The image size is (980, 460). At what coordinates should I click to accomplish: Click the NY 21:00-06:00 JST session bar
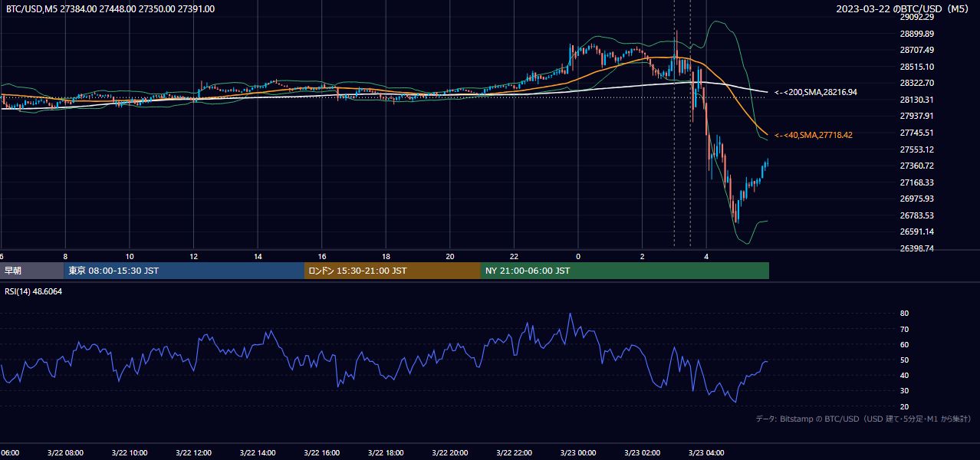(625, 271)
